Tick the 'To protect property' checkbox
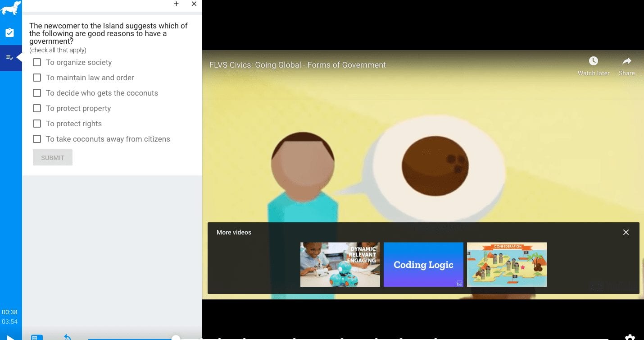 click(x=37, y=108)
